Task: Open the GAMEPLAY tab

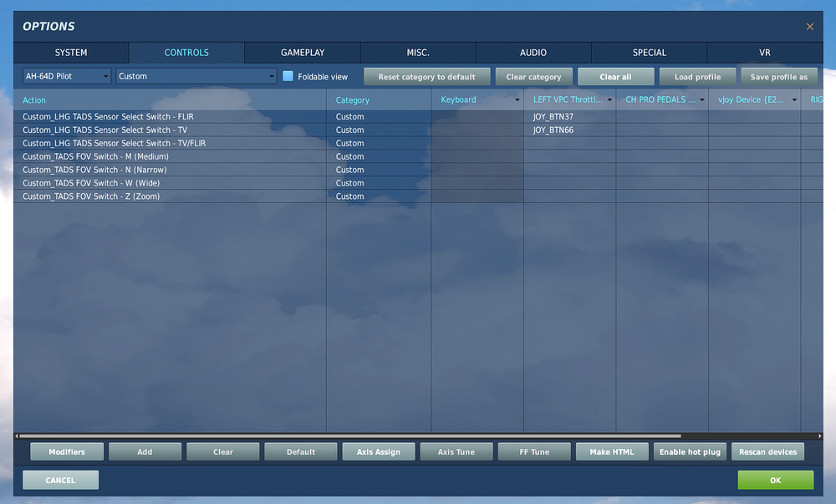Action: click(x=303, y=53)
